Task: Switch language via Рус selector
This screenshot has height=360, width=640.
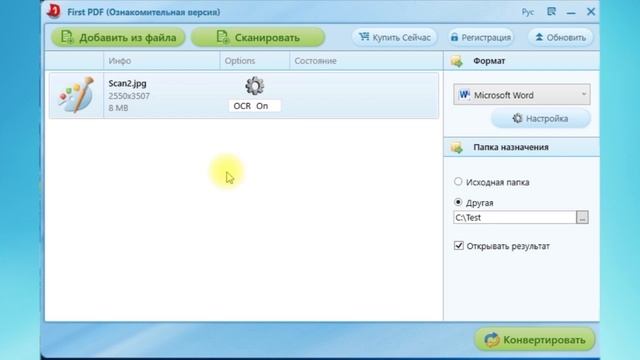Action: click(528, 12)
